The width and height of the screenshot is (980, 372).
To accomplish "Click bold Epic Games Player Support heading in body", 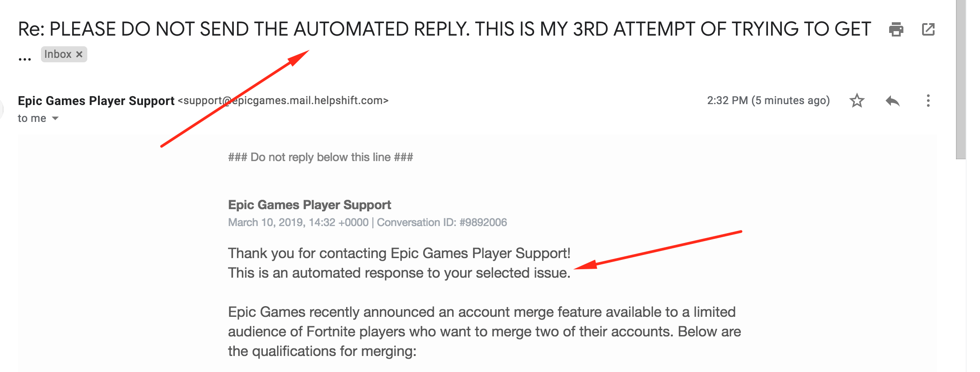I will (309, 205).
